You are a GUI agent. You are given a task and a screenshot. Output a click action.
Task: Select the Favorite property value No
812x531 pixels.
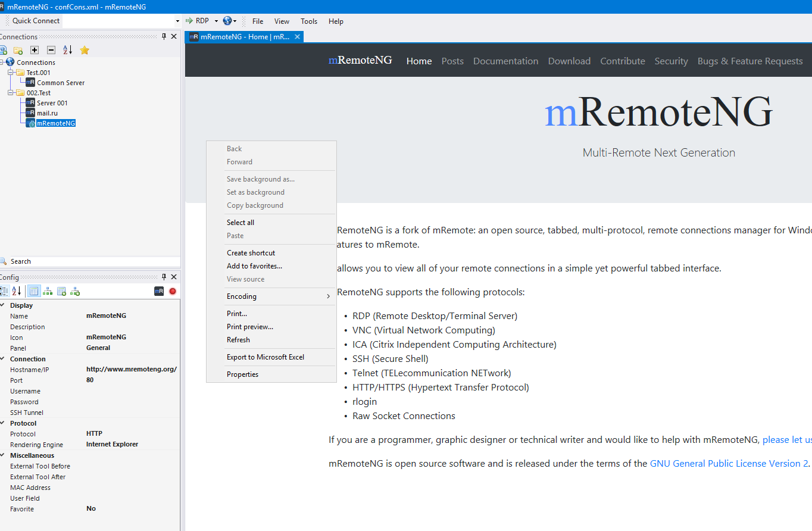pyautogui.click(x=91, y=508)
